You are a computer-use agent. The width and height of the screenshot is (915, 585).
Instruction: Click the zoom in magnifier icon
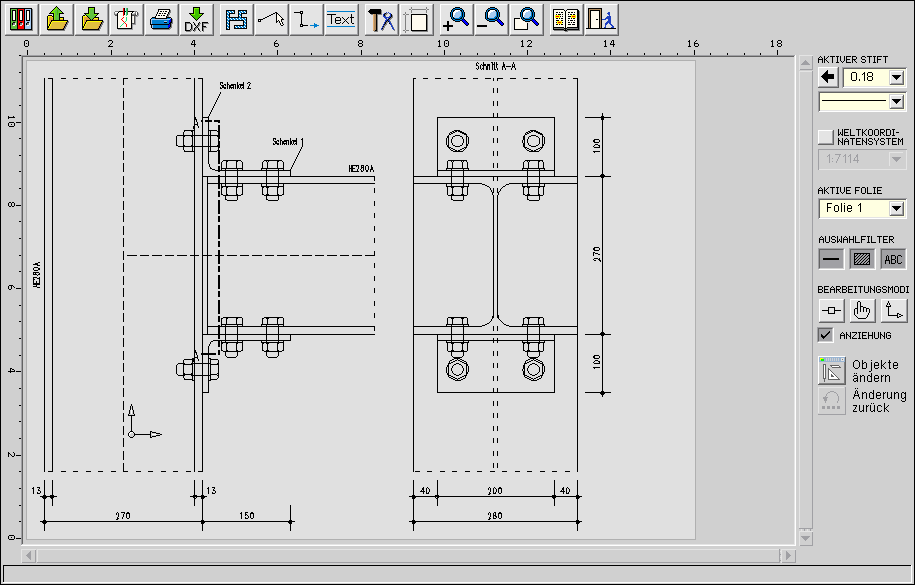457,19
